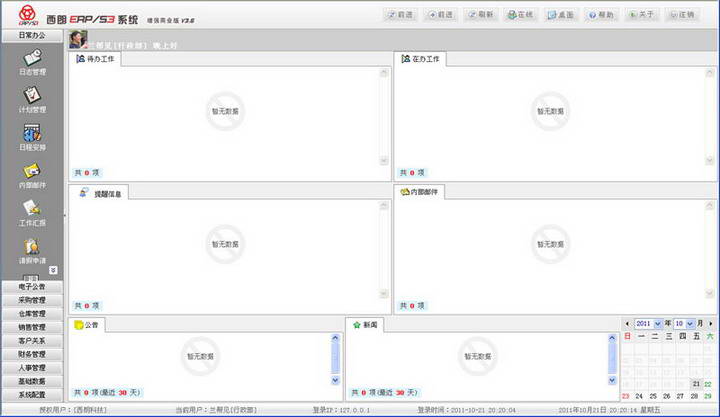Click 在办工作 panel scrollbar up arrow
The image size is (720, 417).
pos(710,73)
